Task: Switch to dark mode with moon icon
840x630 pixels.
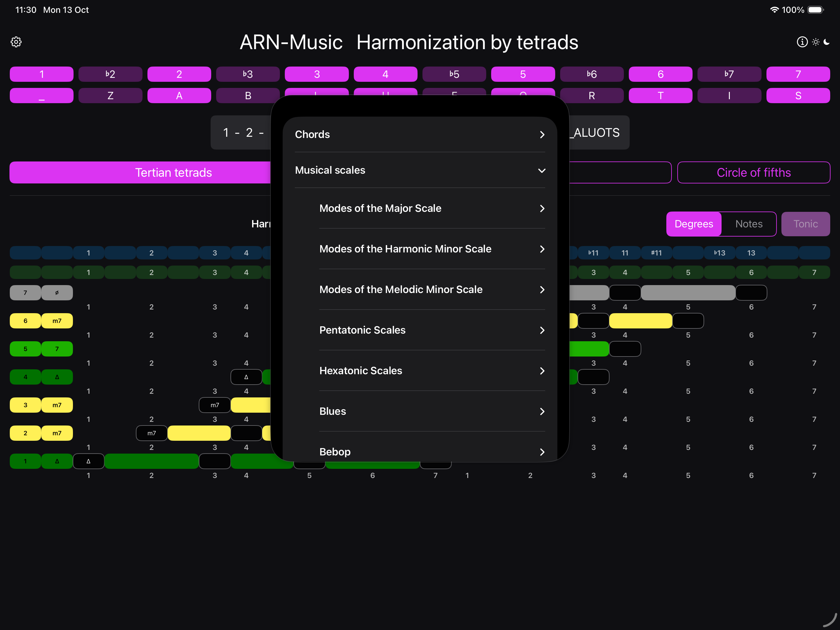Action: tap(826, 42)
